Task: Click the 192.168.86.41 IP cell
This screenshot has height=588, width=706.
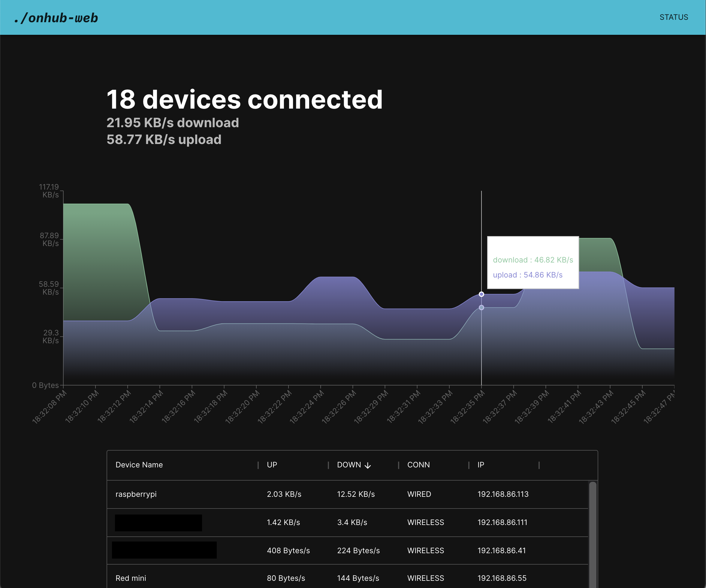Action: click(x=502, y=551)
